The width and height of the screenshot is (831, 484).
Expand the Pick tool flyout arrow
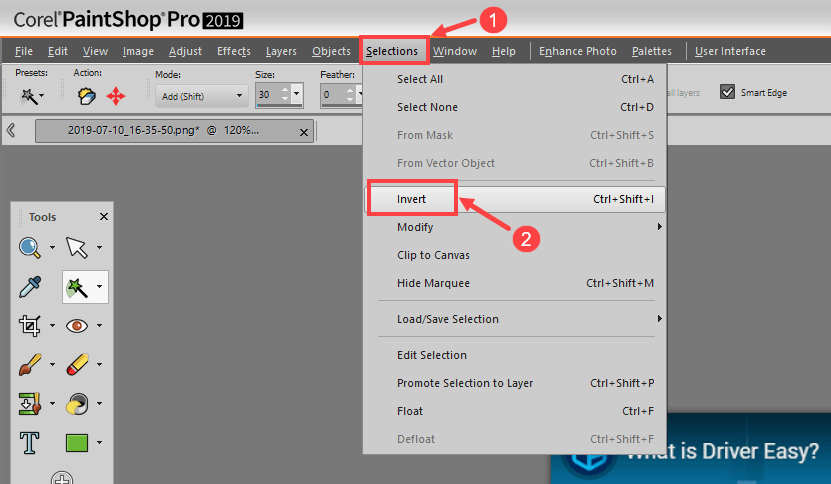99,248
